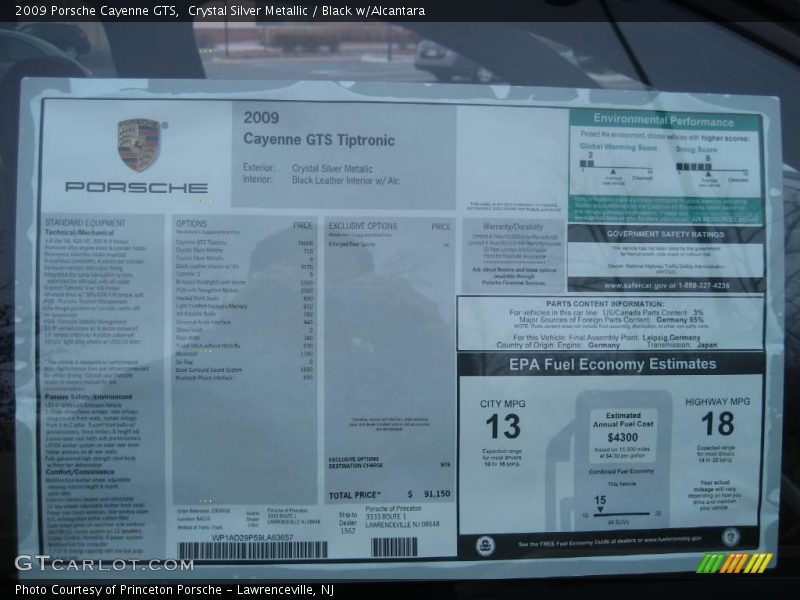Click the "Warranty/Durability" heading
Image resolution: width=800 pixels, height=600 pixels.
(513, 227)
